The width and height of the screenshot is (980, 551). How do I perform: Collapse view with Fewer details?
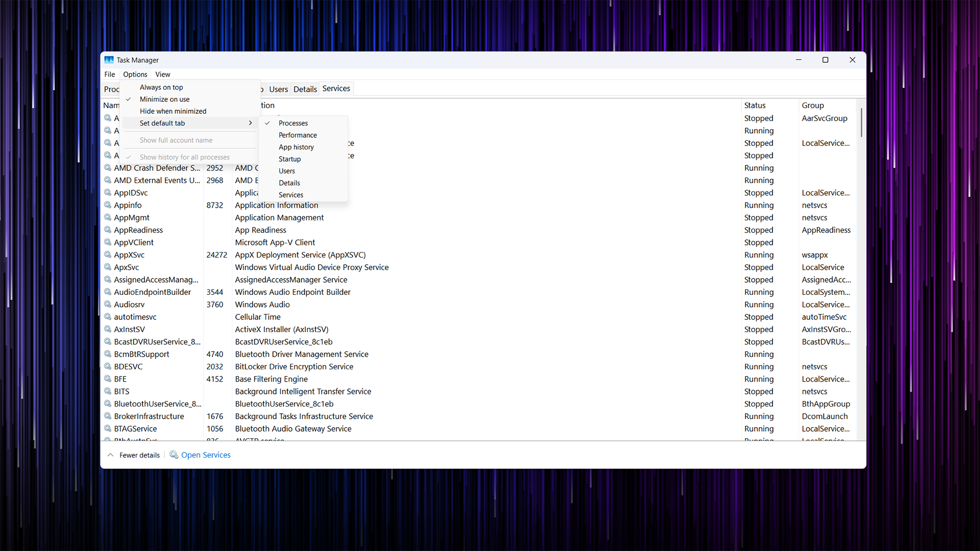tap(134, 455)
